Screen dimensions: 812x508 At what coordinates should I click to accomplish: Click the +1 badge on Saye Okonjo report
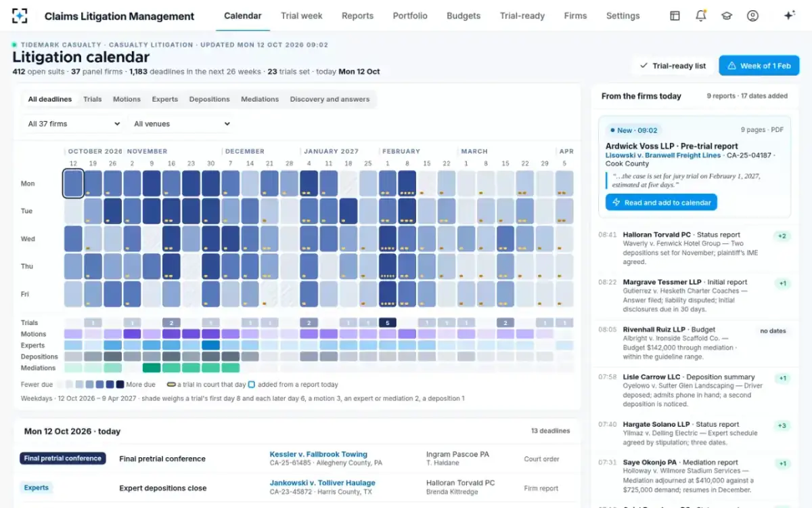pyautogui.click(x=782, y=463)
